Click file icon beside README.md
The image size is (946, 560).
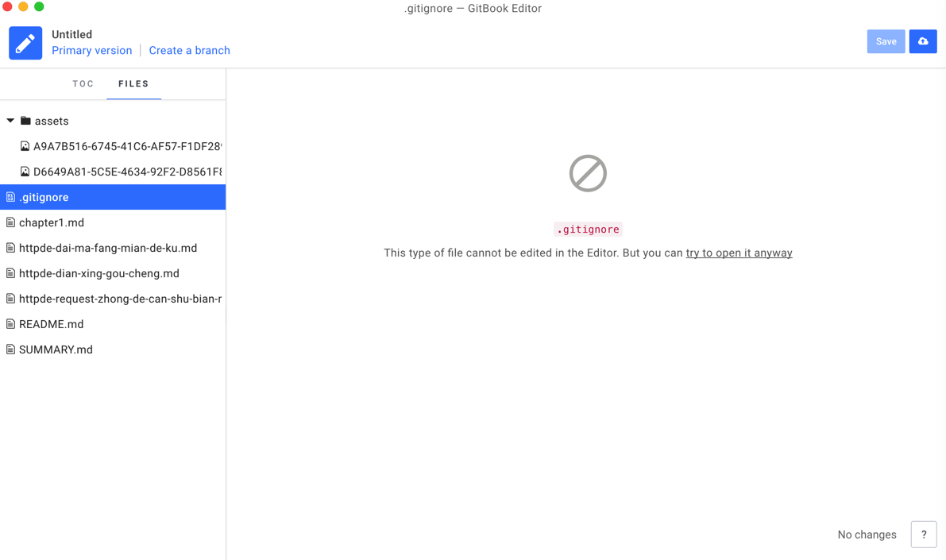click(10, 324)
